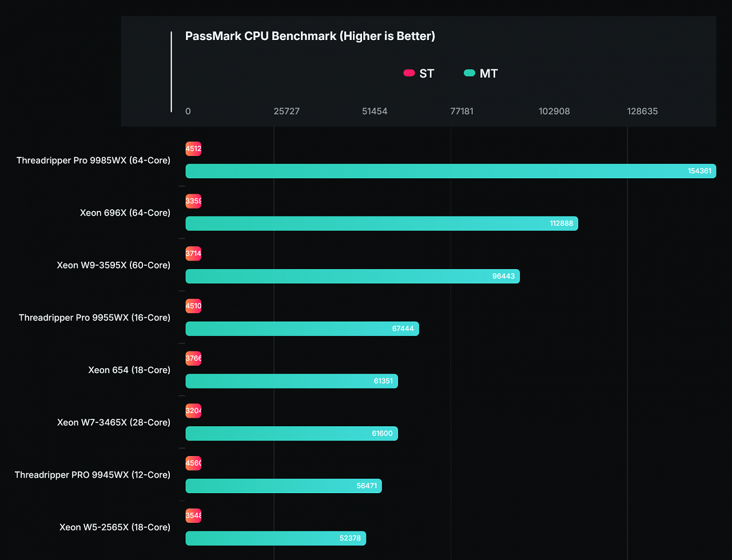The height and width of the screenshot is (560, 732).
Task: Click the PassMark CPU Benchmark chart title
Action: click(x=311, y=36)
